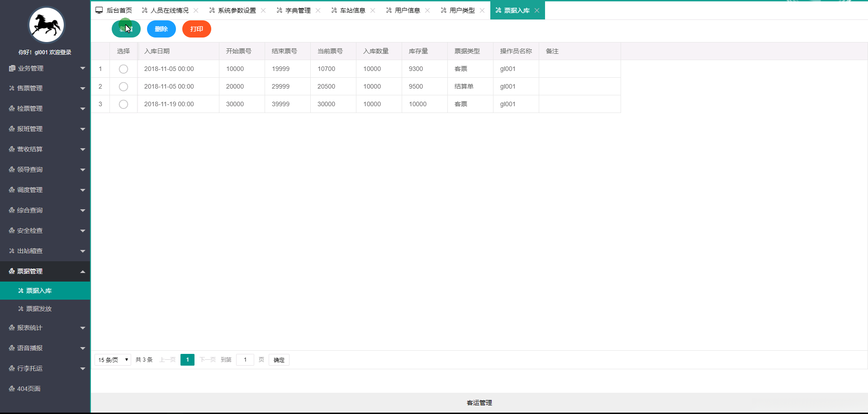Click the 操作员名称 column header

(516, 51)
